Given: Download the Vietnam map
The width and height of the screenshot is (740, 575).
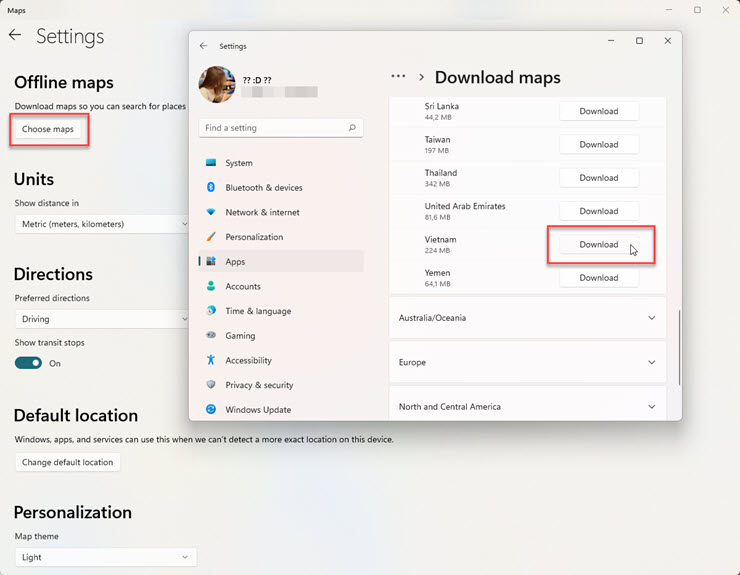Looking at the screenshot, I should (x=599, y=245).
